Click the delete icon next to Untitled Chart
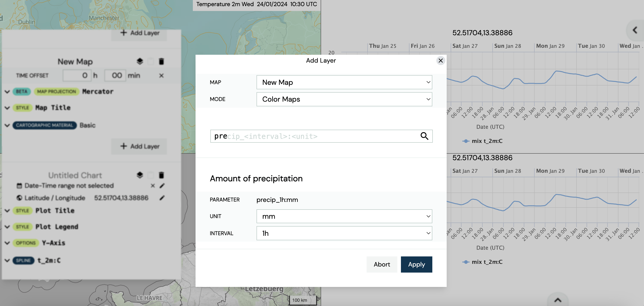 pos(162,174)
